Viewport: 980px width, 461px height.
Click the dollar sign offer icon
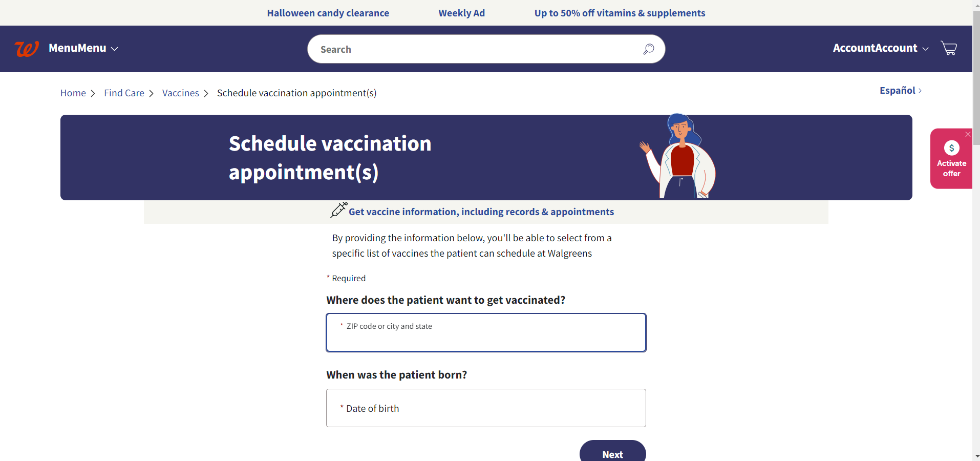pos(951,148)
